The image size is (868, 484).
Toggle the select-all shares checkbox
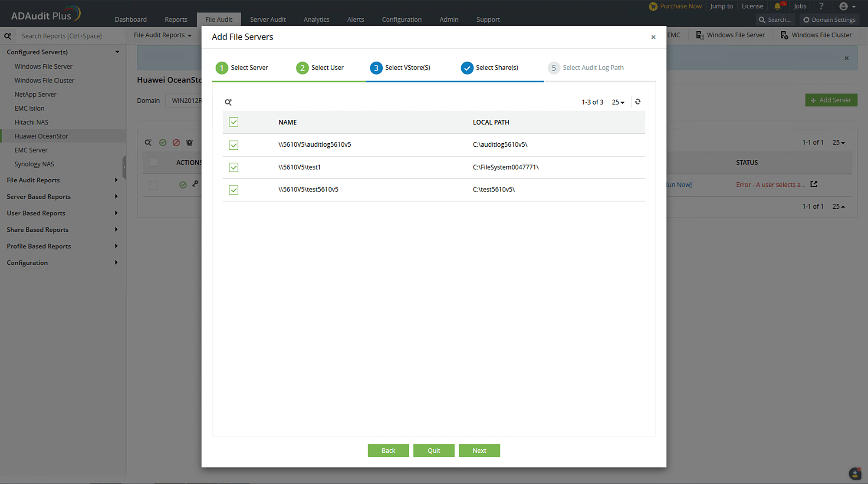pyautogui.click(x=233, y=122)
